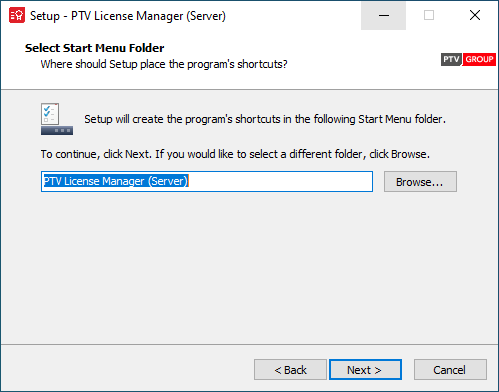Return to the previous step with Back

tap(290, 370)
